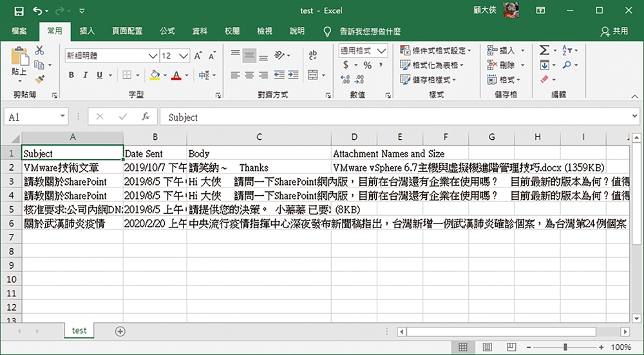The image size is (644, 355).
Task: Switch to the 頁面配置 ribbon tab
Action: (x=128, y=31)
